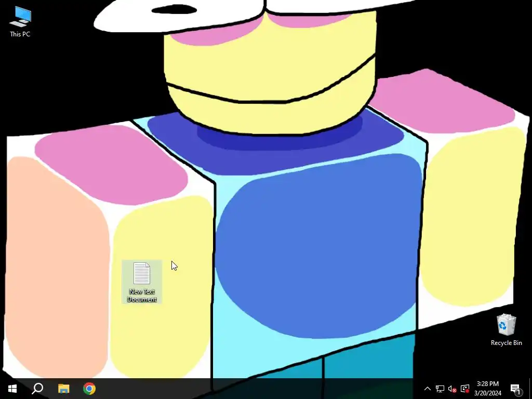
Task: Open the tray icon beside the clock
Action: click(465, 389)
